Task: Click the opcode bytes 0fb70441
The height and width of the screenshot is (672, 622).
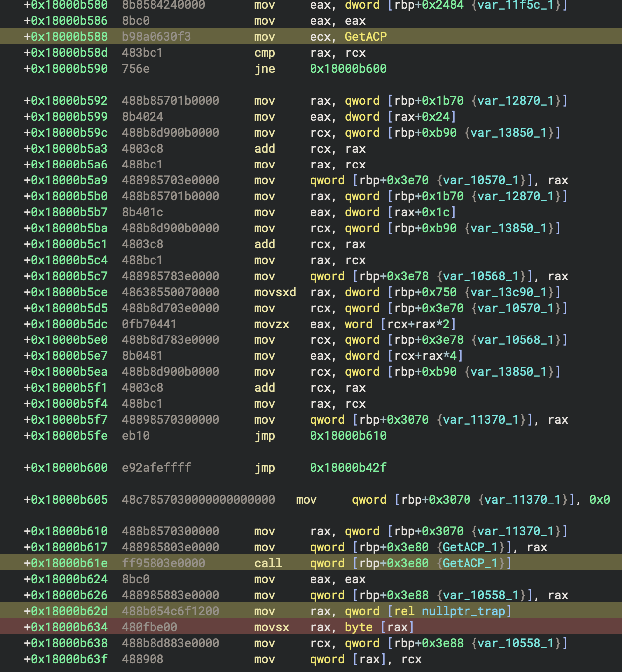Action: coord(150,324)
